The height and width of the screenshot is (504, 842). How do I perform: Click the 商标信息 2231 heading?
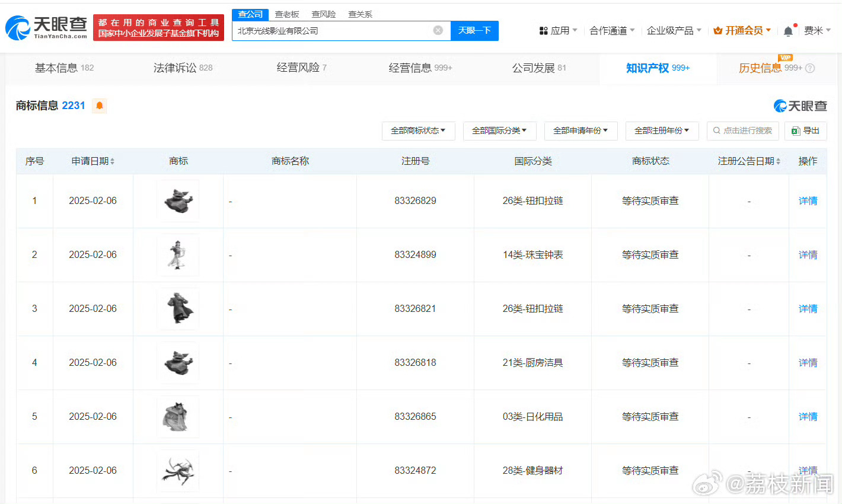[x=50, y=106]
